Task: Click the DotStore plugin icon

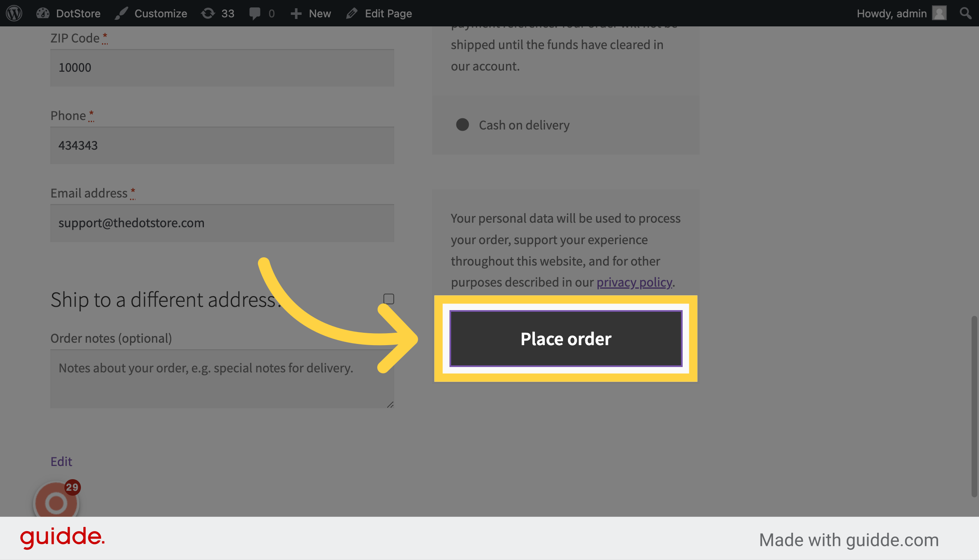Action: tap(43, 13)
